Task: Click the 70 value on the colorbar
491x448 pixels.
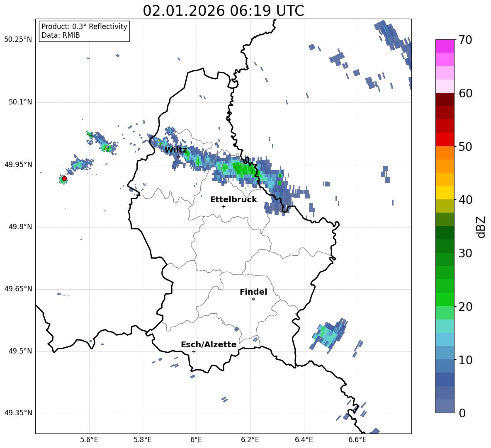Action: tap(465, 40)
